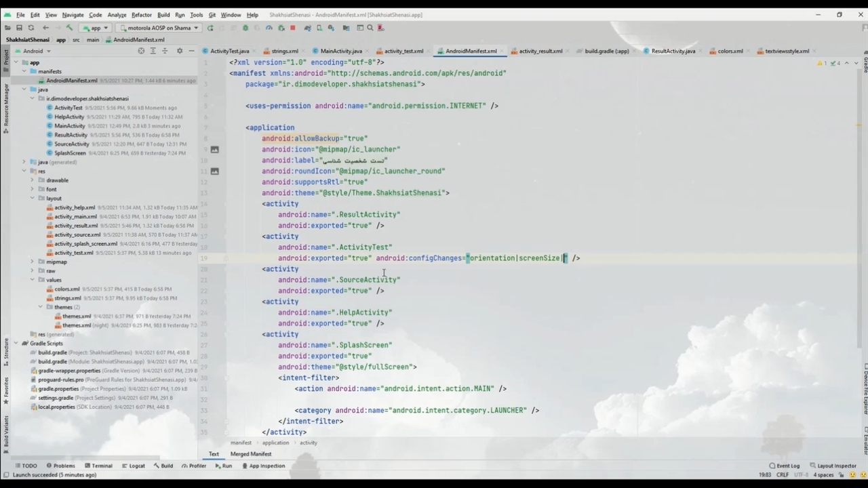
Task: Click the Make Project hammer icon
Action: point(69,28)
